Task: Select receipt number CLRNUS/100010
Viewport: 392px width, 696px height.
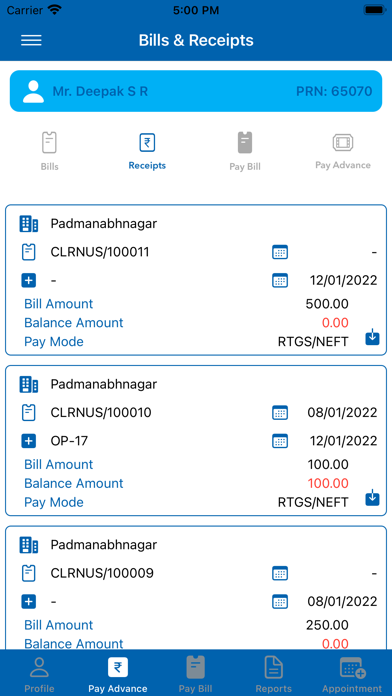Action: pyautogui.click(x=101, y=413)
